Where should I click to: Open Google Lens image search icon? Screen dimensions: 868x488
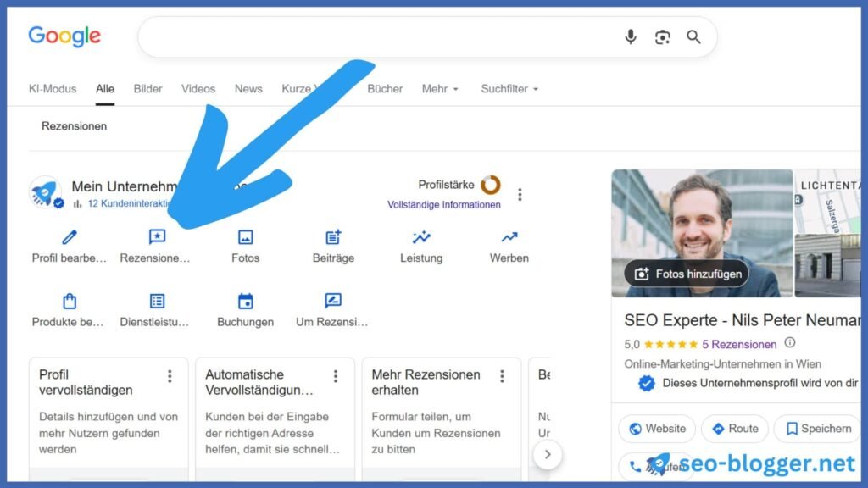pos(662,37)
